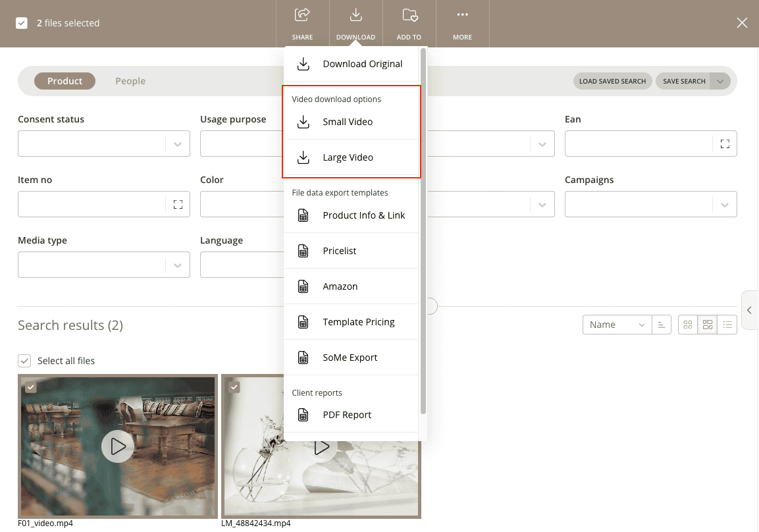Open the Name sort dropdown
The height and width of the screenshot is (532, 759).
coord(617,325)
